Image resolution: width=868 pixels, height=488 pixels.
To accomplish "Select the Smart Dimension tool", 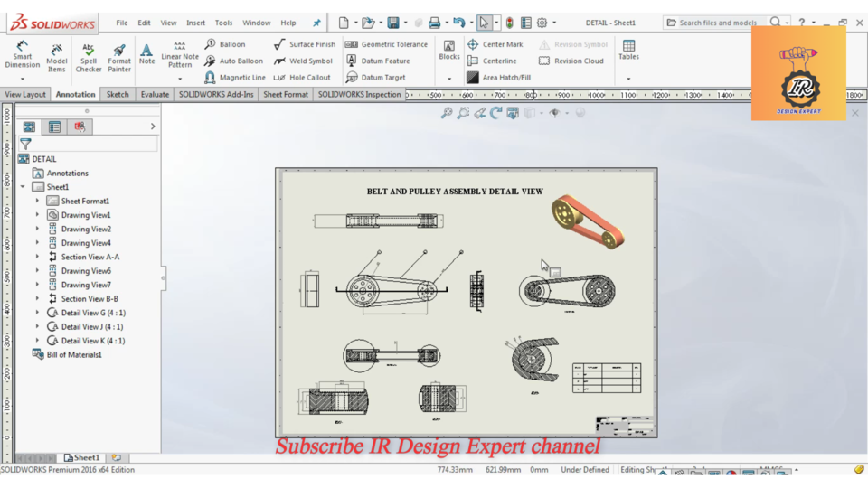I will (23, 55).
